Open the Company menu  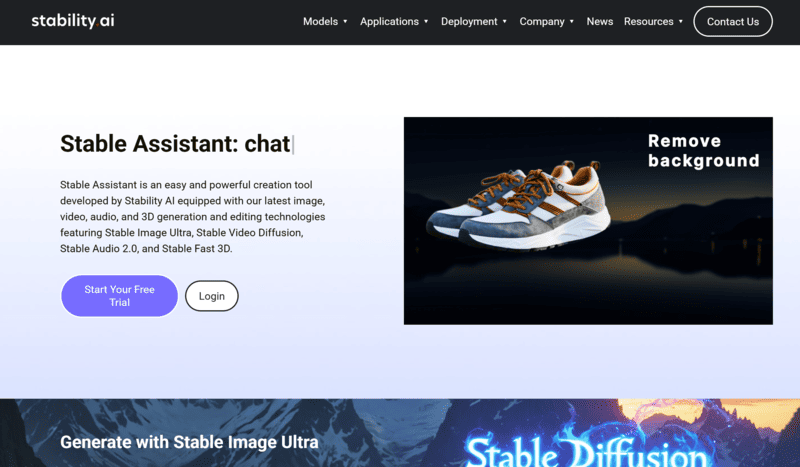(x=542, y=21)
